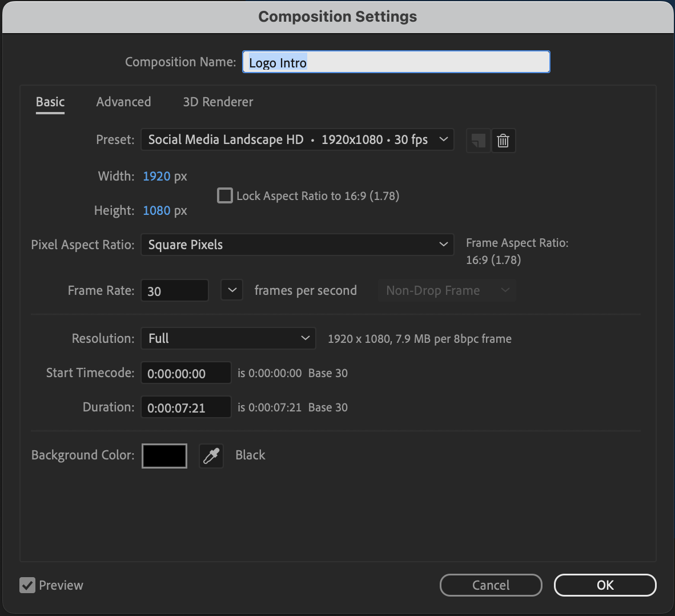Switch to the 3D Renderer tab
675x616 pixels.
coord(218,102)
